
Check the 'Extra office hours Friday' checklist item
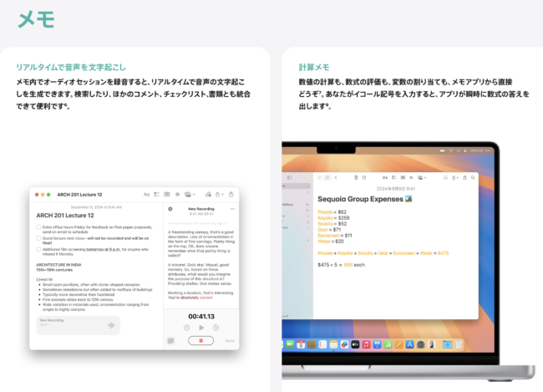(x=38, y=227)
